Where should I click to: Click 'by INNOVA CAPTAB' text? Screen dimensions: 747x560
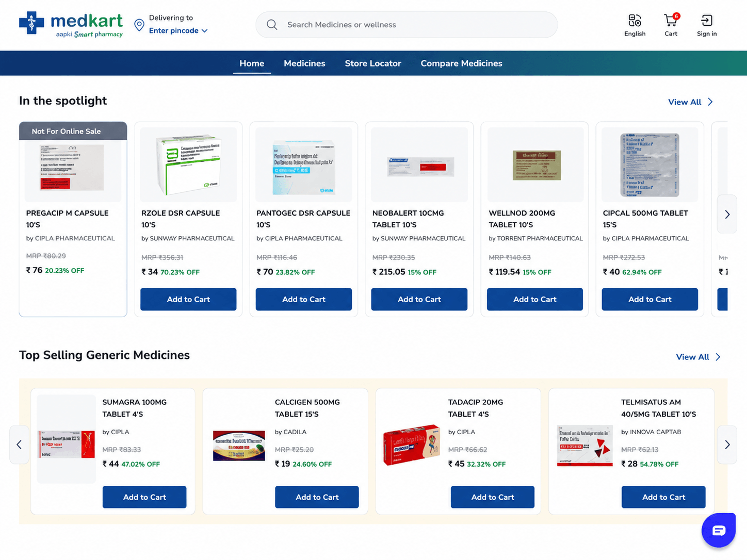(x=651, y=432)
